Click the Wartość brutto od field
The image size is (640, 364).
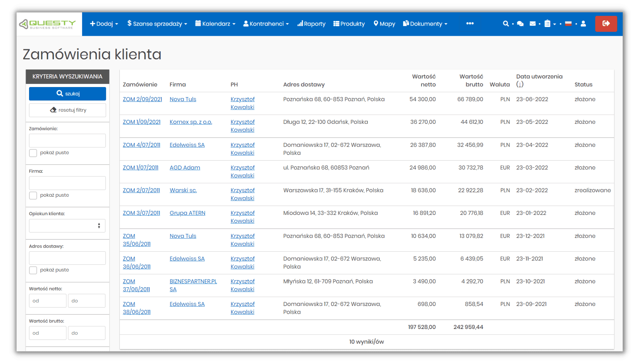pos(48,333)
